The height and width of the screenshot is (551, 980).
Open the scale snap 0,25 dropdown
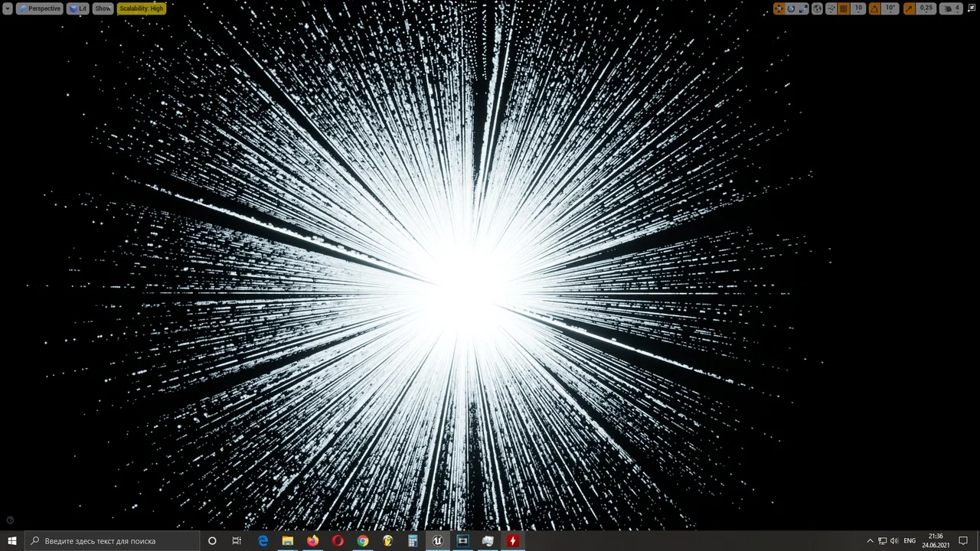coord(926,8)
